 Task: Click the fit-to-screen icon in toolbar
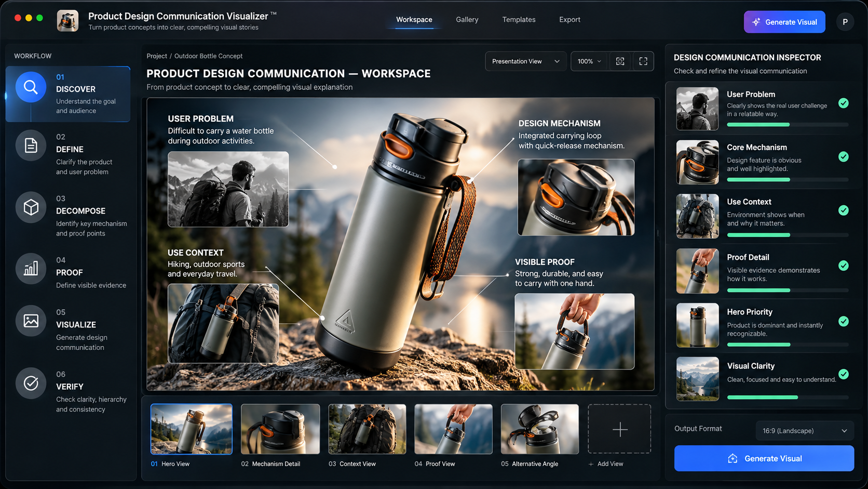[x=620, y=61]
